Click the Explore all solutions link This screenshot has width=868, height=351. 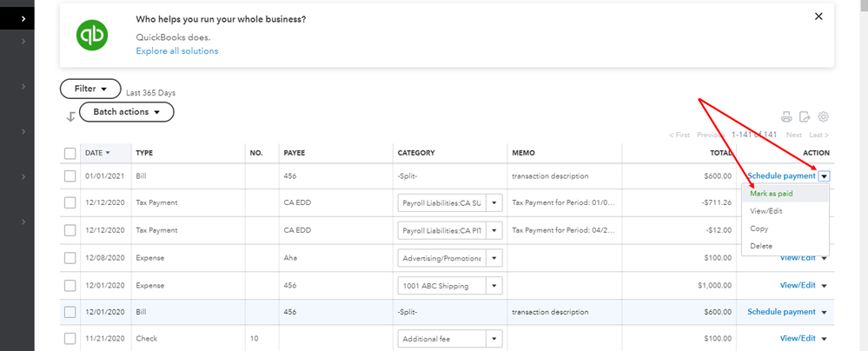tap(176, 51)
